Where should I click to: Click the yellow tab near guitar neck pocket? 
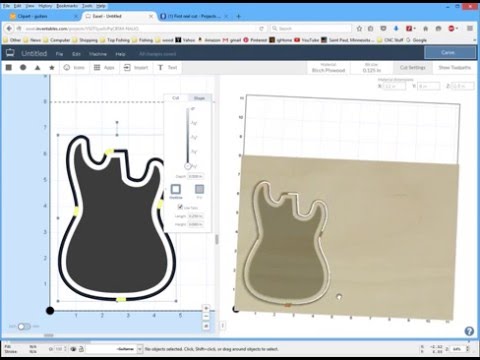coord(109,152)
